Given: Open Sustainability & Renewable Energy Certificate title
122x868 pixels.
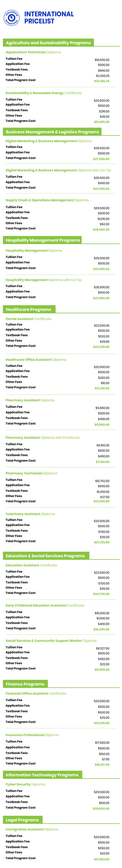Looking at the screenshot, I should [x=43, y=93].
